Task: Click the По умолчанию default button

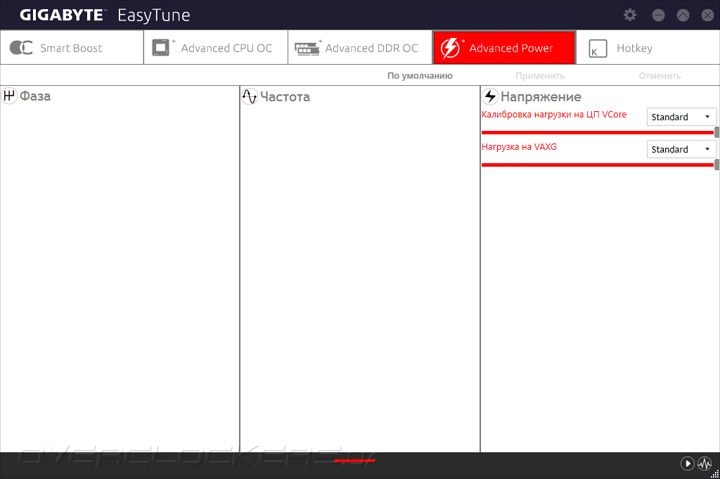Action: (x=420, y=76)
